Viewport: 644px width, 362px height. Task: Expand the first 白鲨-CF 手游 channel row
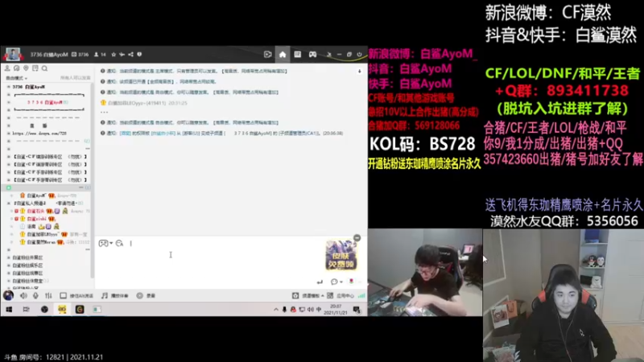(x=8, y=172)
